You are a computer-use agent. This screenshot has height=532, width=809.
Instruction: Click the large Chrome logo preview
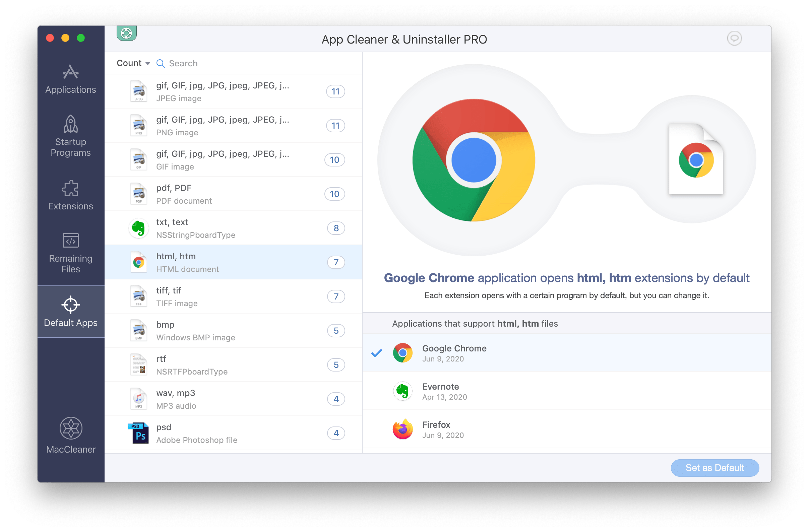[x=474, y=160]
